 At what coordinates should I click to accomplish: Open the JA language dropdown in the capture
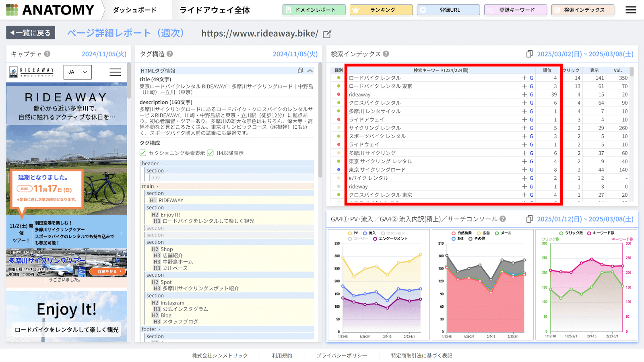(77, 72)
